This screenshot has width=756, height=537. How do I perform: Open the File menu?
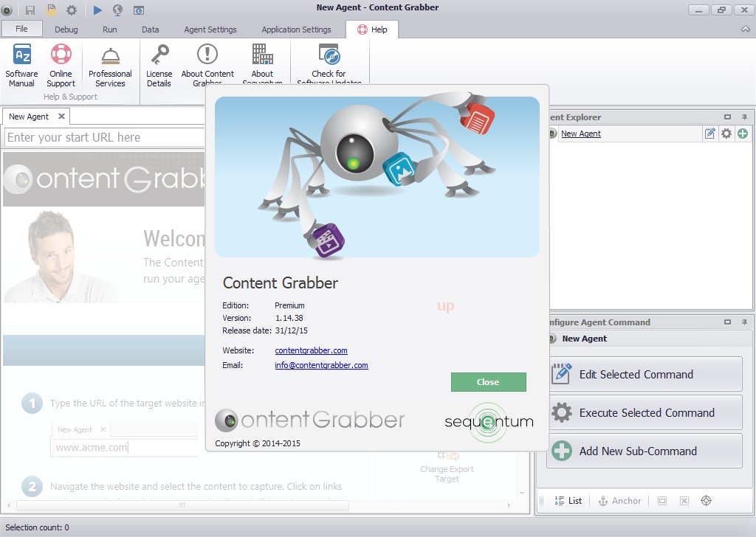[21, 29]
